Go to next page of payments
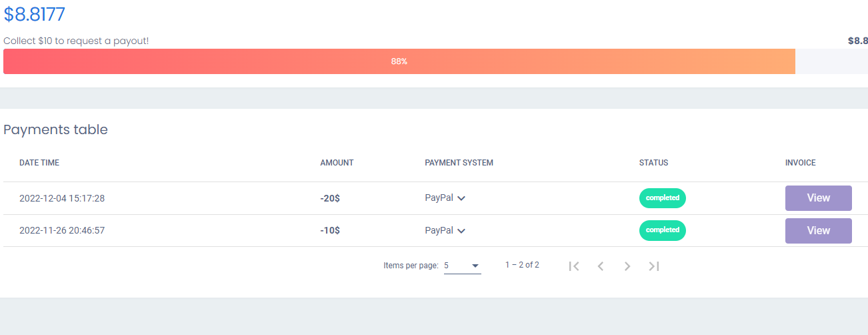868x335 pixels. [627, 266]
